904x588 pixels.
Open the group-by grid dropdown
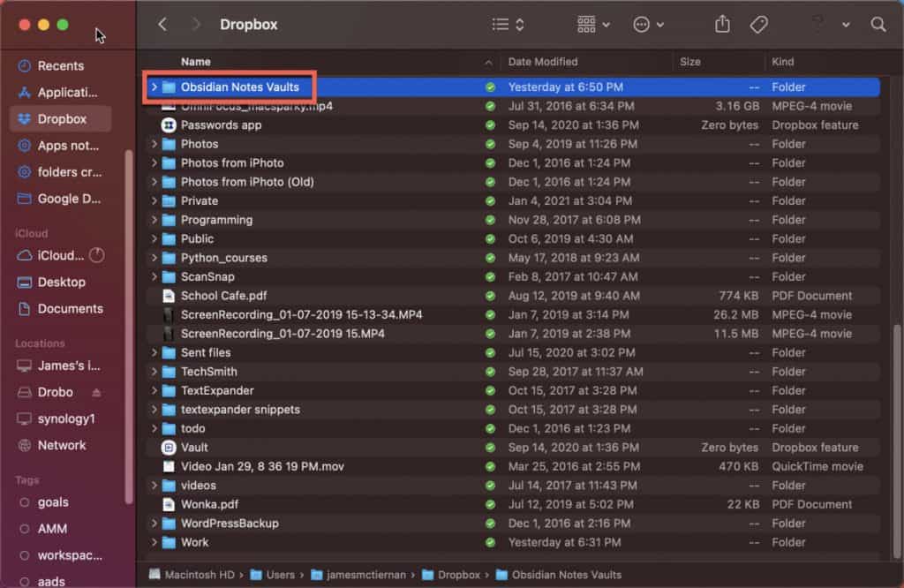(593, 24)
